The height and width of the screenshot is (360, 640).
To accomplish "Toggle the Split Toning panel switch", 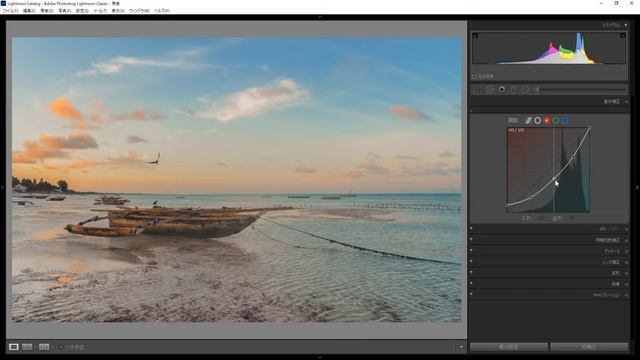I will click(x=471, y=240).
